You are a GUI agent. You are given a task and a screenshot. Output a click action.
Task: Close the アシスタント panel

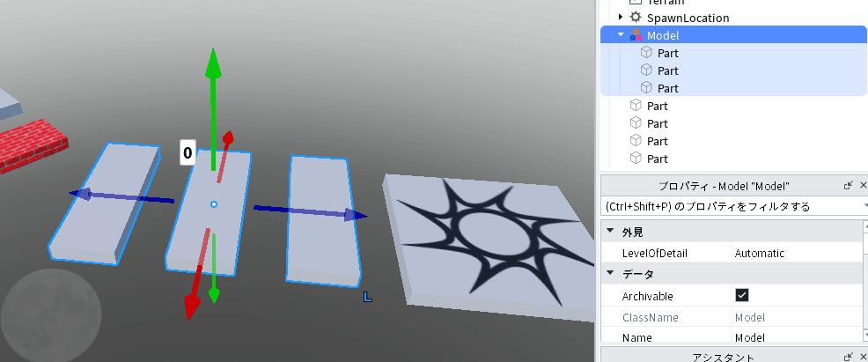pos(863,357)
